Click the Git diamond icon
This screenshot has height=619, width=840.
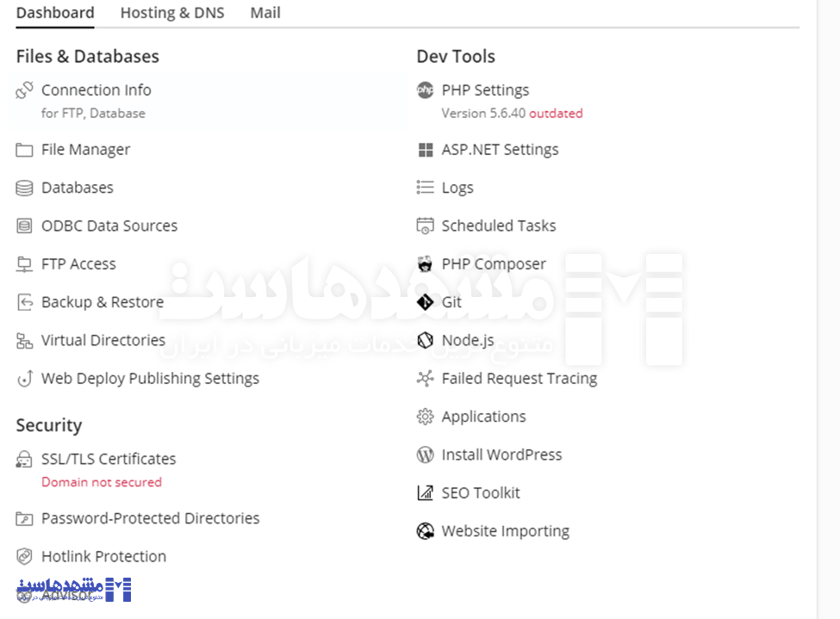[x=425, y=302]
